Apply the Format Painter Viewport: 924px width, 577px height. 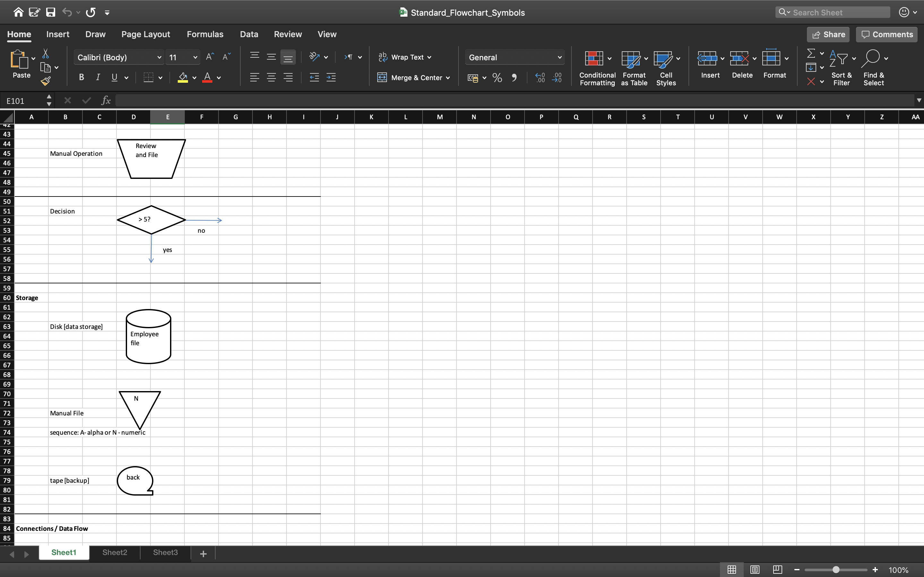tap(46, 80)
